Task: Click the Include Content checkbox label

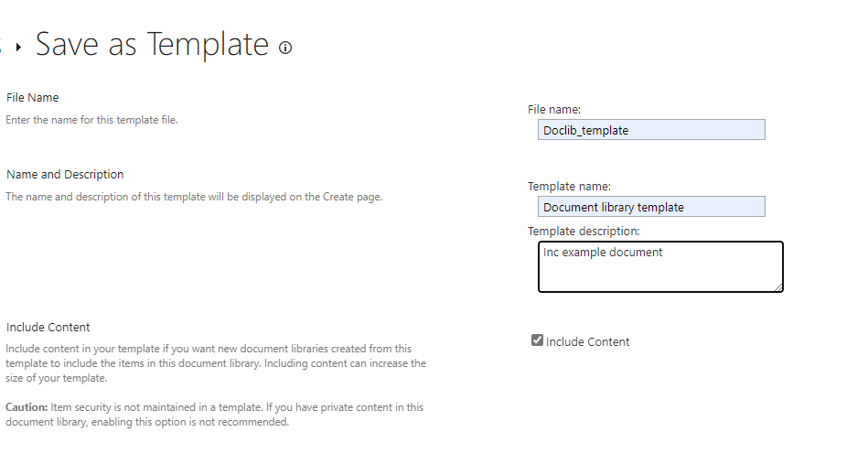Action: (x=587, y=341)
